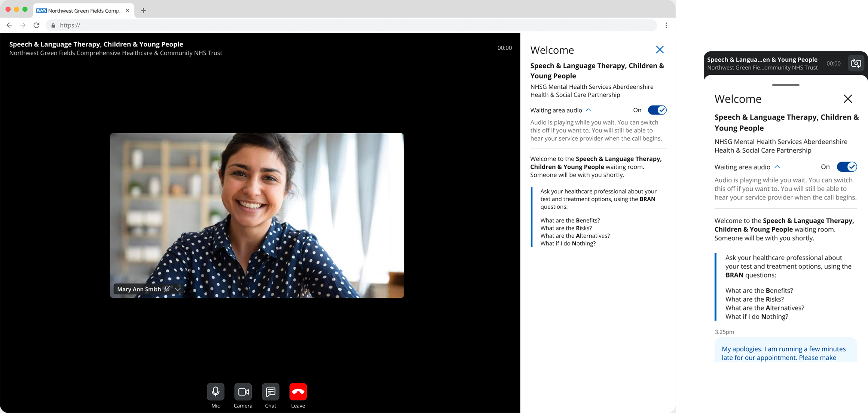Open a new browser tab
868x413 pixels.
pyautogui.click(x=144, y=10)
